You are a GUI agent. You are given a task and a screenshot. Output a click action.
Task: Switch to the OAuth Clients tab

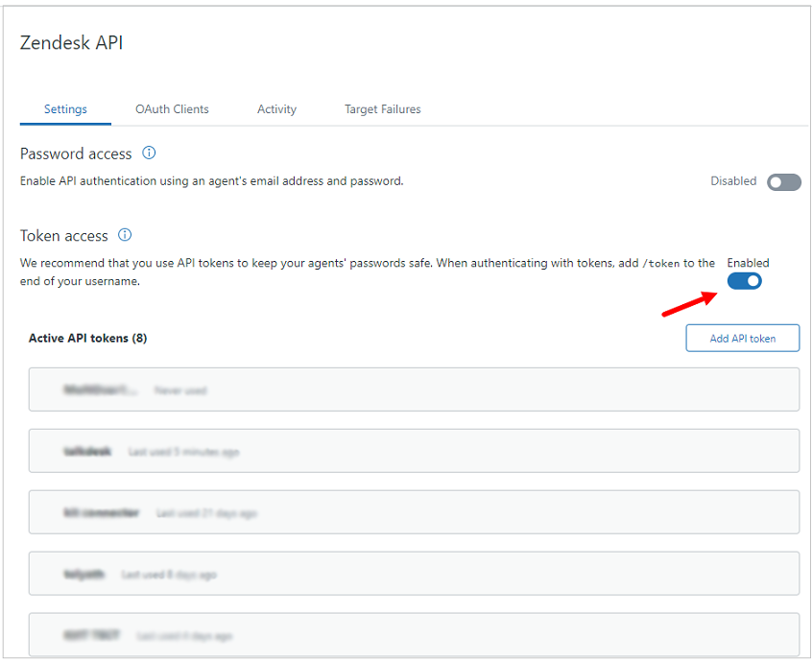(x=172, y=109)
